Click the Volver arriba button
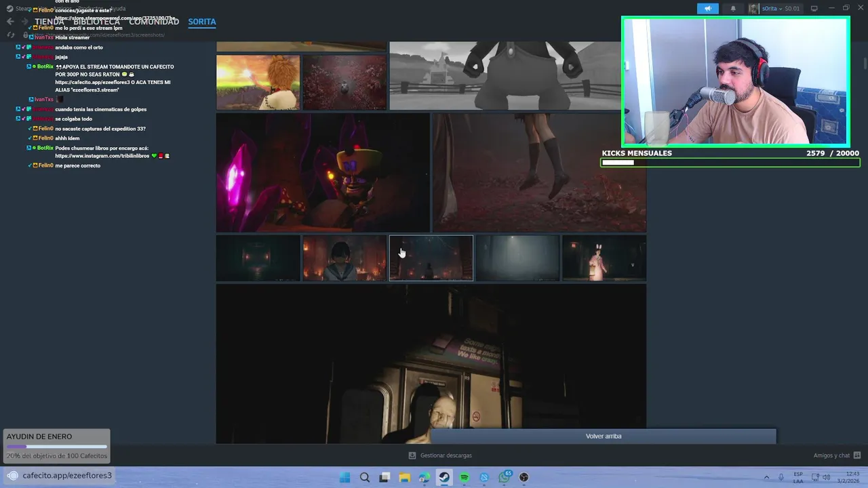 coord(604,436)
